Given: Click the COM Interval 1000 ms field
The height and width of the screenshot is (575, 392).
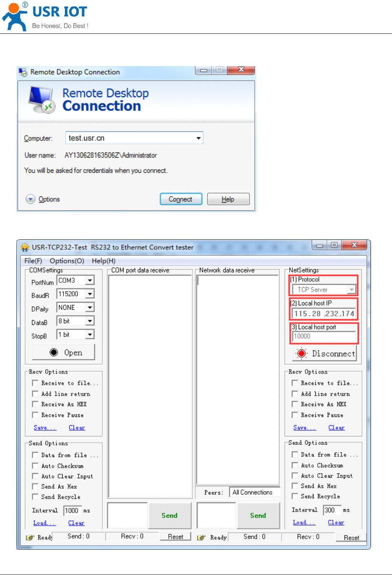Looking at the screenshot, I should pyautogui.click(x=72, y=510).
